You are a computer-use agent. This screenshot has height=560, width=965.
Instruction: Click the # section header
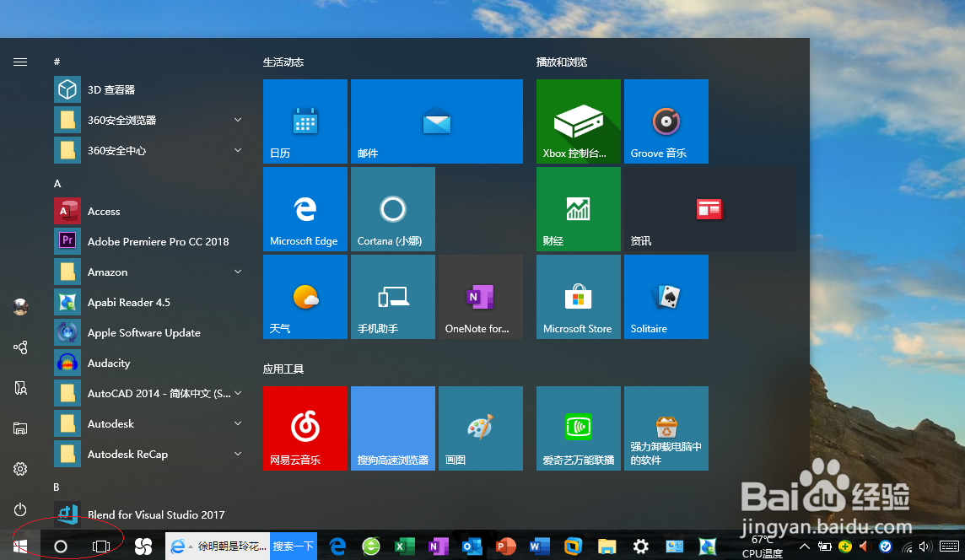tap(57, 62)
